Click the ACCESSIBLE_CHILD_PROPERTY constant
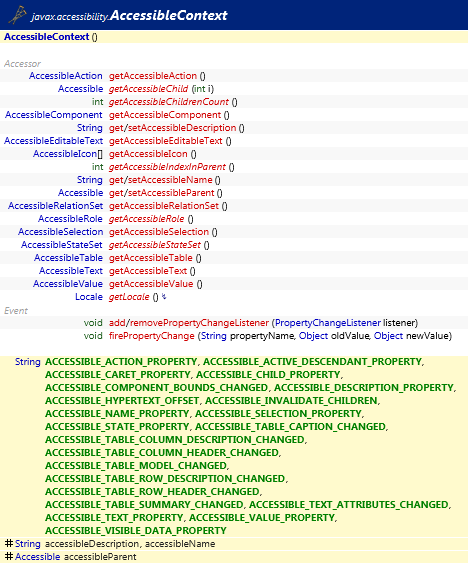Image resolution: width=468 pixels, height=563 pixels. point(268,374)
